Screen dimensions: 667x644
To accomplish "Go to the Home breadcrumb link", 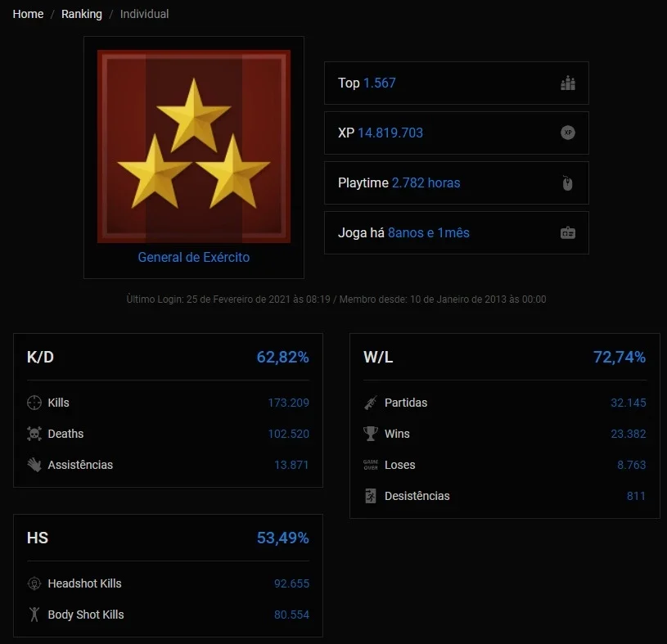I will click(x=28, y=14).
